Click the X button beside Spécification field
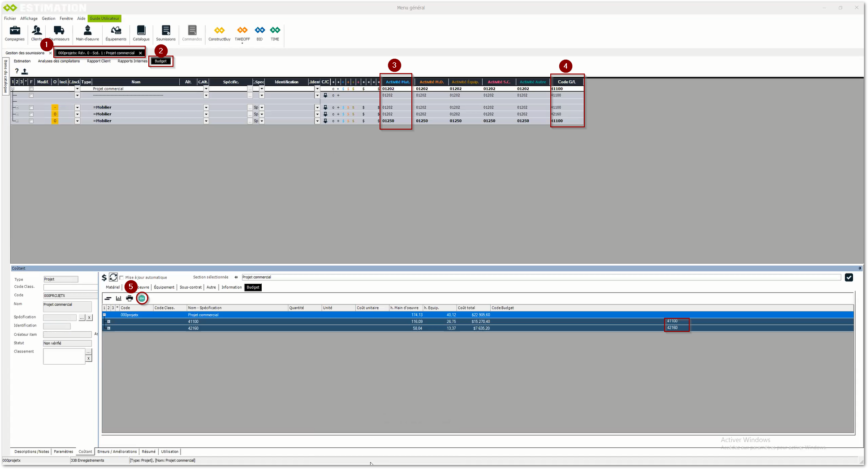The image size is (868, 469). click(89, 317)
